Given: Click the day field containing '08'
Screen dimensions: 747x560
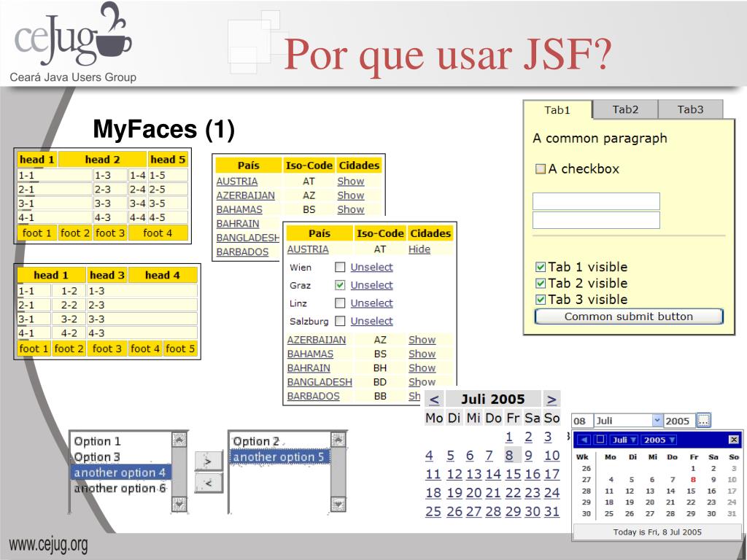Looking at the screenshot, I should coord(581,421).
